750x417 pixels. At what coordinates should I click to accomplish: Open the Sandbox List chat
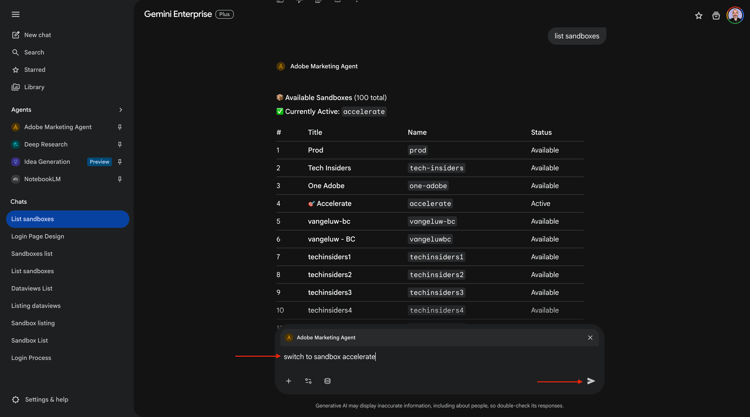[x=30, y=340]
